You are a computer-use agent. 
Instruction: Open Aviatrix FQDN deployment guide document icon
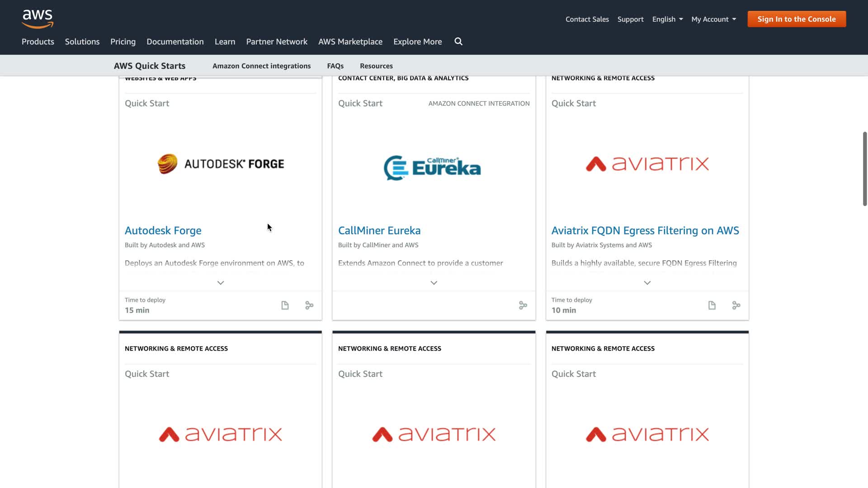click(712, 305)
